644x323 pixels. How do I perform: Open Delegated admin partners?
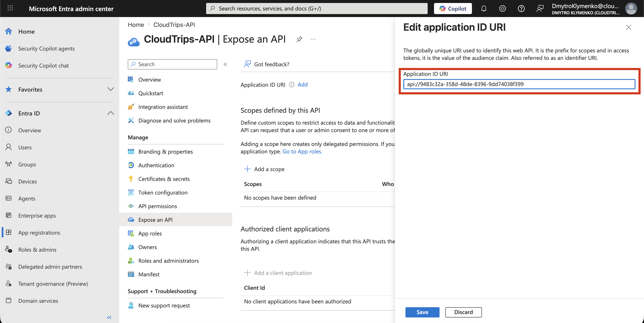[50, 267]
